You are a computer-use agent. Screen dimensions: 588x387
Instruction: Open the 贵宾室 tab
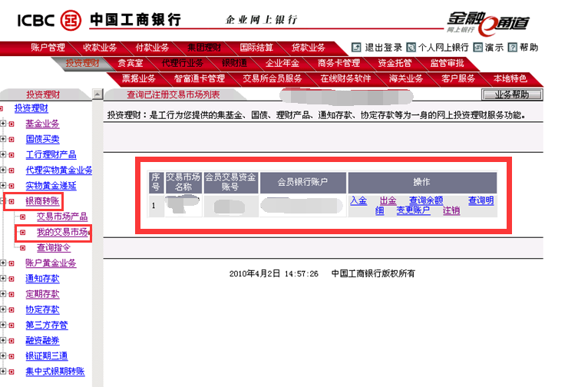pyautogui.click(x=130, y=63)
